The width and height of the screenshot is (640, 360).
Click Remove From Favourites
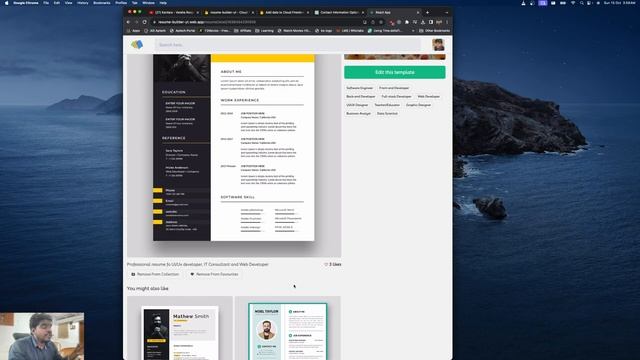click(214, 274)
